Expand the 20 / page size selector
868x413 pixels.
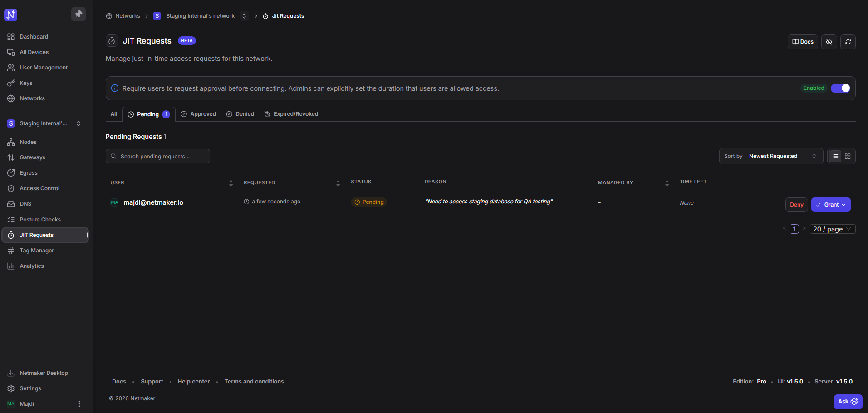832,229
